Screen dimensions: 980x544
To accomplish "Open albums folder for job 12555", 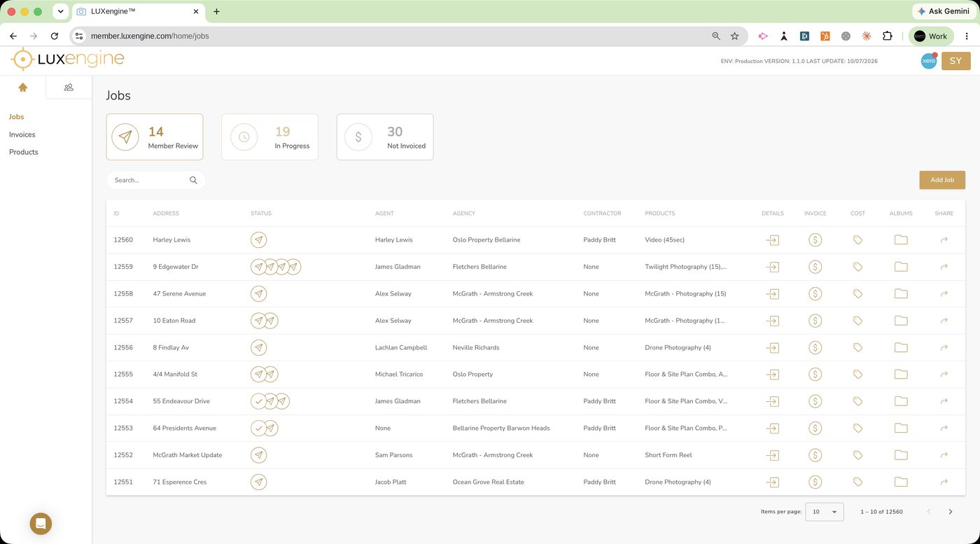I will pos(901,375).
